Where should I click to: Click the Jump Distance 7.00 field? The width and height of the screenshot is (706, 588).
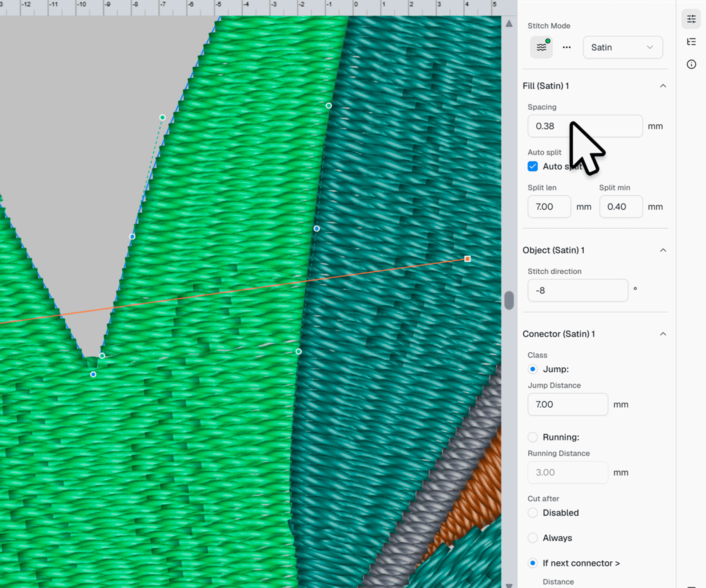coord(568,405)
